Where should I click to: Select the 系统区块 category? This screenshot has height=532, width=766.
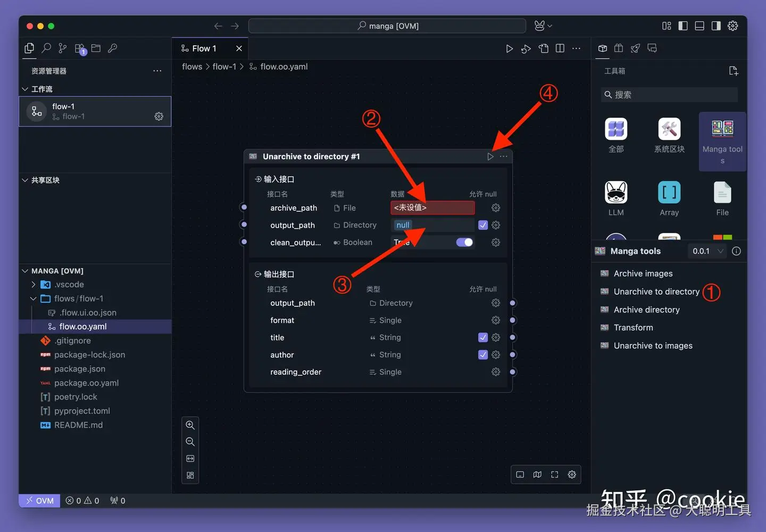(x=669, y=136)
